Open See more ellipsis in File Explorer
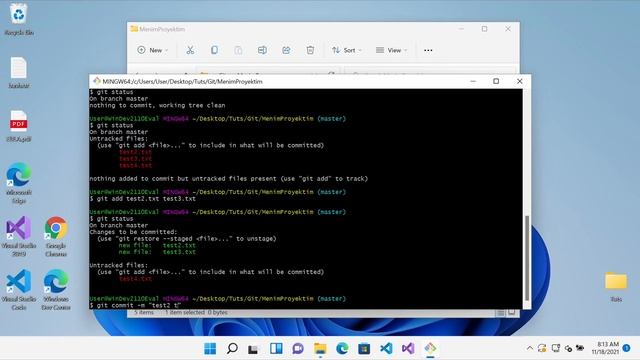This screenshot has width=640, height=360. (428, 50)
